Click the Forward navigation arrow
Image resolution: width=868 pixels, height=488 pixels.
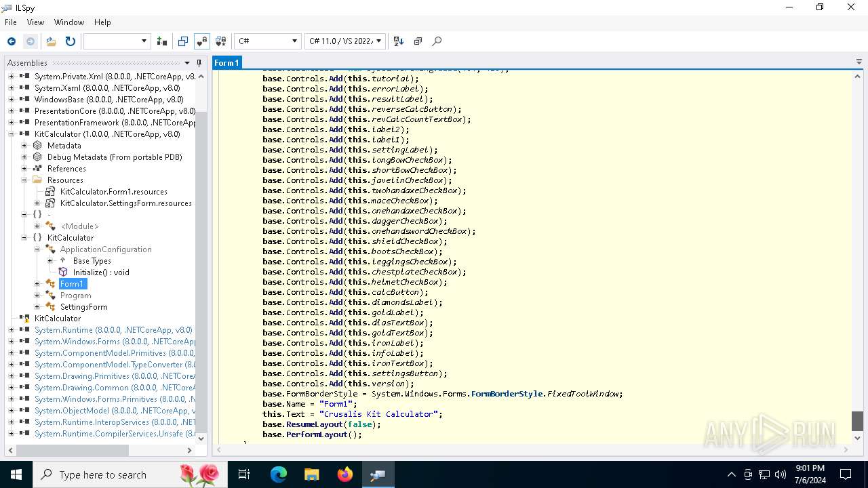31,41
